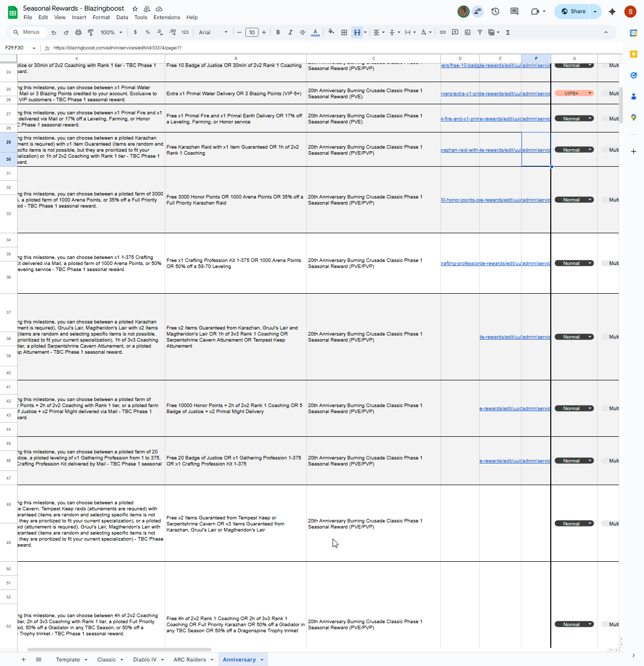This screenshot has height=666, width=644.
Task: Switch to the ARC Raiders sheet tab
Action: tap(190, 659)
